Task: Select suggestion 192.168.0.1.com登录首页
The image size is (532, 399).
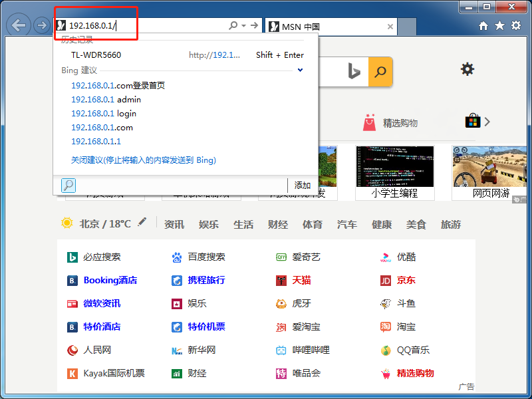Action: [x=118, y=86]
